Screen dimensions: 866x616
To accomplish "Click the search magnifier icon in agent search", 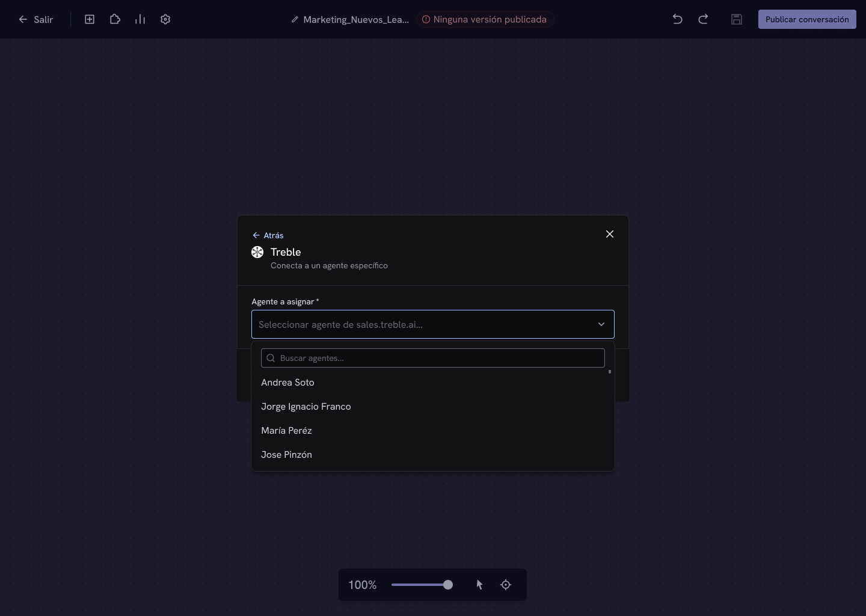I will (271, 358).
